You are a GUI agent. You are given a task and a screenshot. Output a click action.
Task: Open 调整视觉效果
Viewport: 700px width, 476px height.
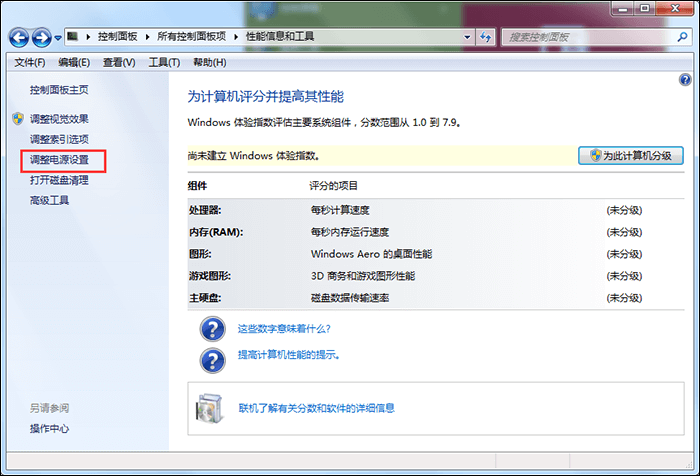pos(59,119)
